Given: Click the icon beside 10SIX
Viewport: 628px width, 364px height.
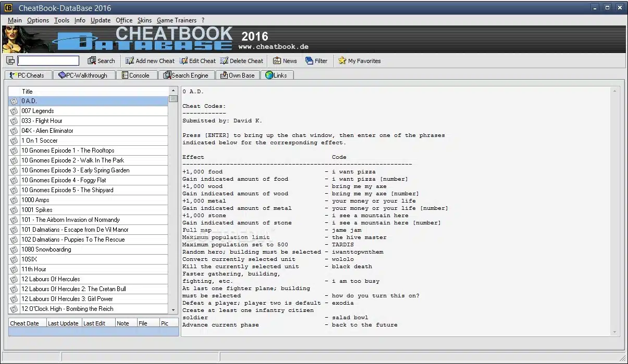Looking at the screenshot, I should [x=14, y=259].
